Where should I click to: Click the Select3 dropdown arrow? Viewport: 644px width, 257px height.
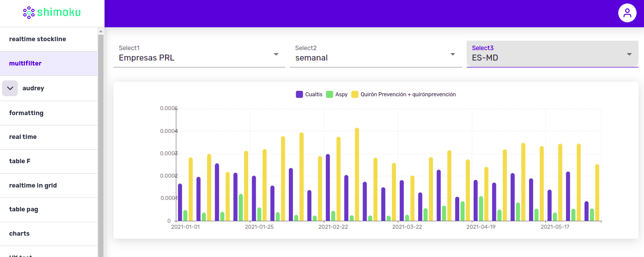click(629, 54)
